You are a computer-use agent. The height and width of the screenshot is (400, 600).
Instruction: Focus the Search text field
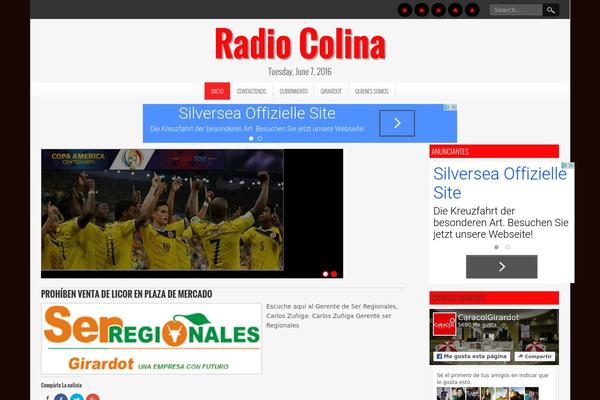[x=516, y=10]
